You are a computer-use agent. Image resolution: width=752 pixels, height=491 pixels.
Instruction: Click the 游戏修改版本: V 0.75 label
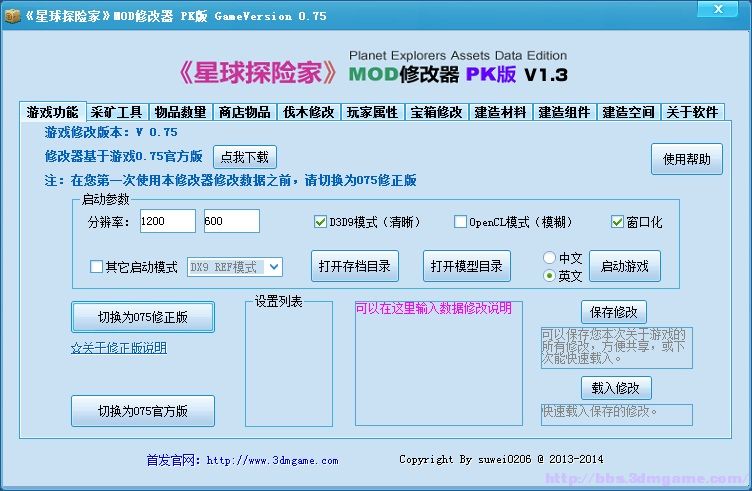(111, 132)
